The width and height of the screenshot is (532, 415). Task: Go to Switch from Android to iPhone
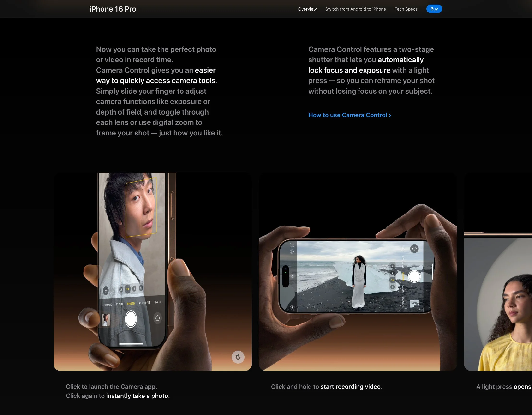(355, 9)
